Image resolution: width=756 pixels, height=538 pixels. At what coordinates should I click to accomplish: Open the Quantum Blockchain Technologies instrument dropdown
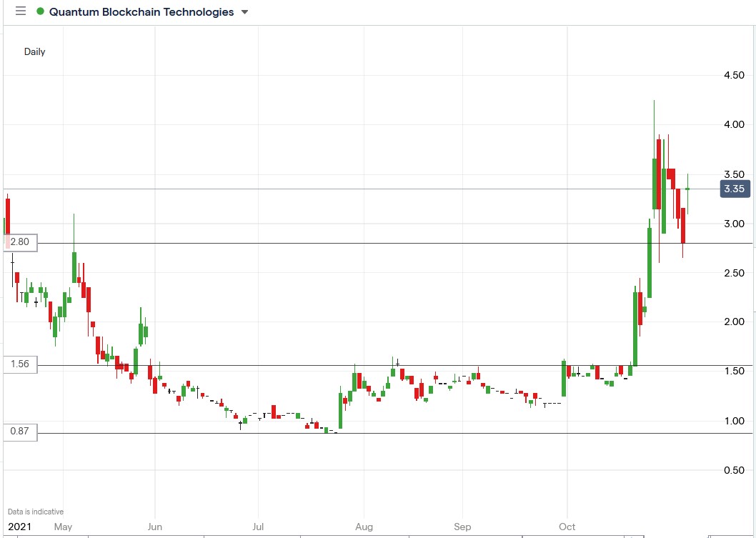[243, 11]
